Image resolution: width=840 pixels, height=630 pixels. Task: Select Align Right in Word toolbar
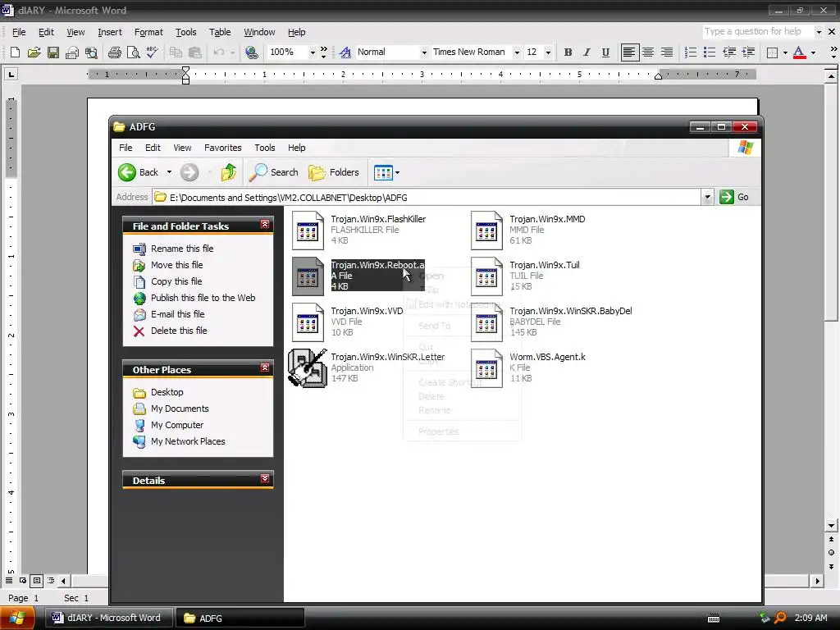click(667, 52)
